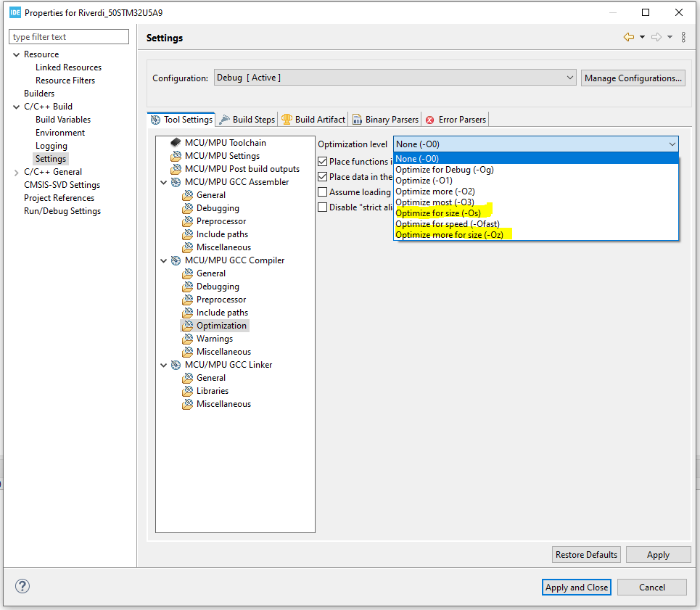Click the Assembler Preprocessor folder icon

click(x=187, y=221)
